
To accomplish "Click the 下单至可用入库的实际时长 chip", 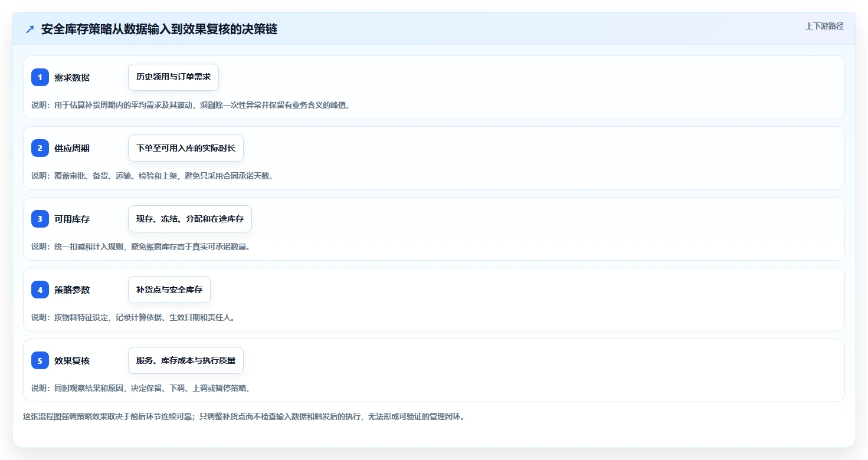I will click(x=186, y=148).
